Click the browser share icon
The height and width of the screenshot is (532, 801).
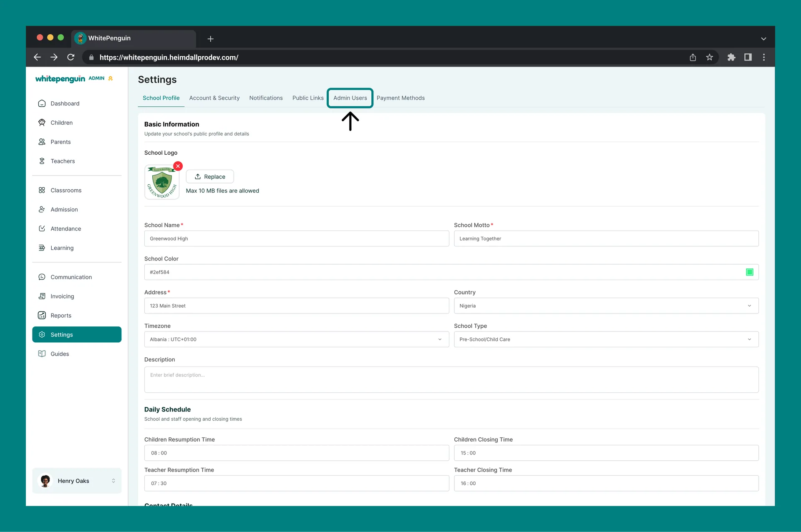pos(693,57)
